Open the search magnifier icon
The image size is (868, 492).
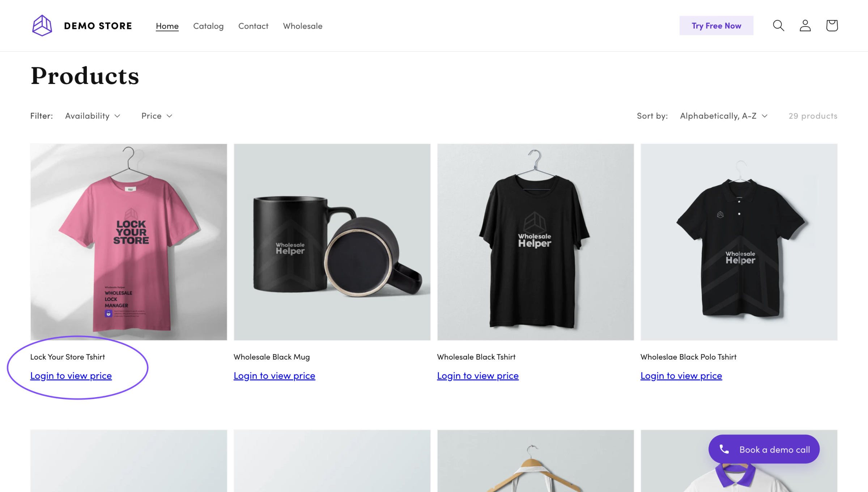click(778, 25)
